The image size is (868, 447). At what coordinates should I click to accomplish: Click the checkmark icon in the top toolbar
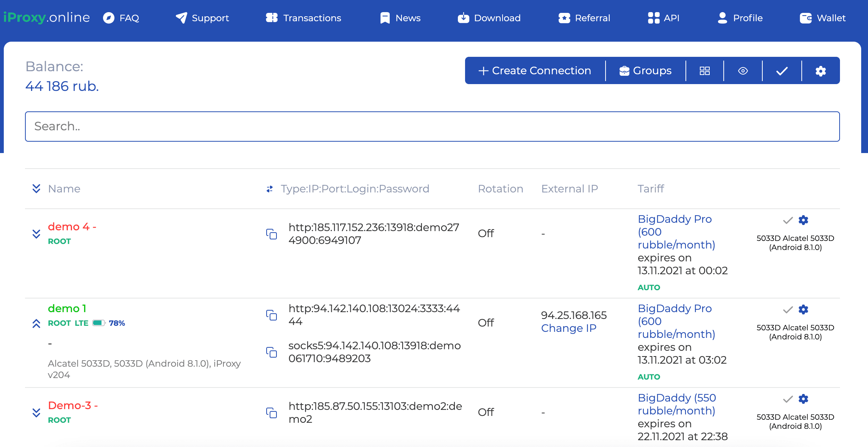coord(782,70)
